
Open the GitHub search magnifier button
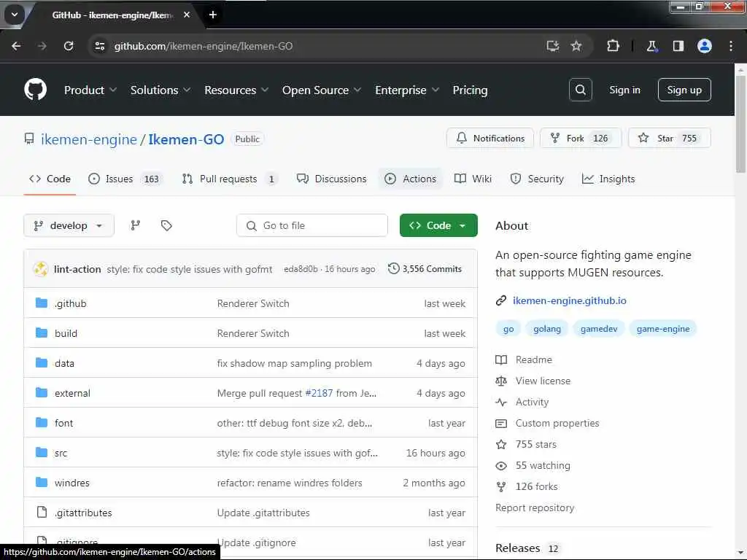[x=580, y=90]
